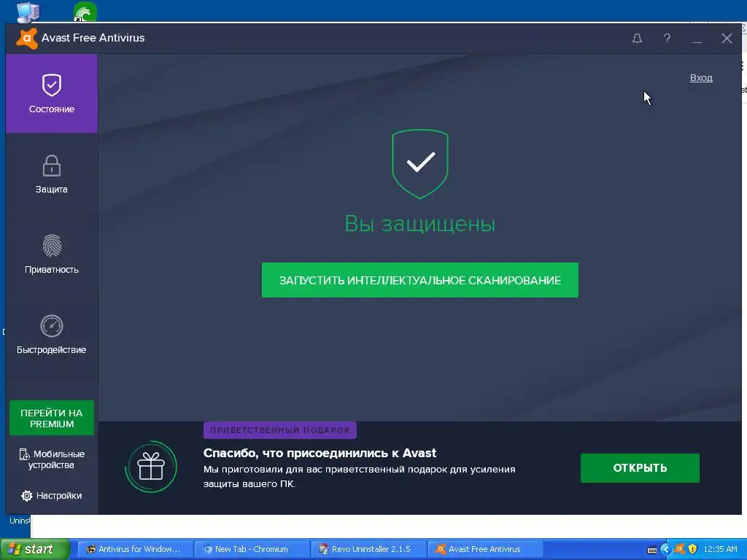This screenshot has height=560, width=747.
Task: Click Avast Free Antivirus taskbar item
Action: tap(486, 549)
